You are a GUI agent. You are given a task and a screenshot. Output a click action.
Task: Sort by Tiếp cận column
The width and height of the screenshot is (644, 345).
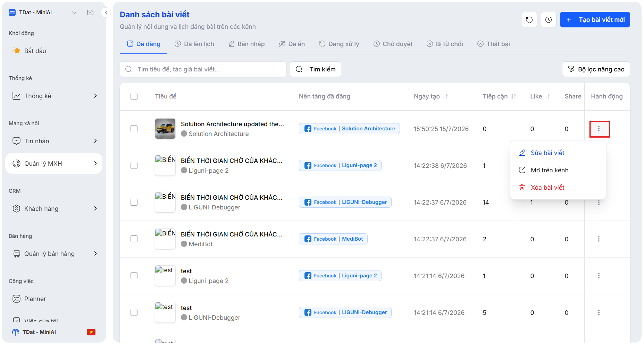(513, 96)
